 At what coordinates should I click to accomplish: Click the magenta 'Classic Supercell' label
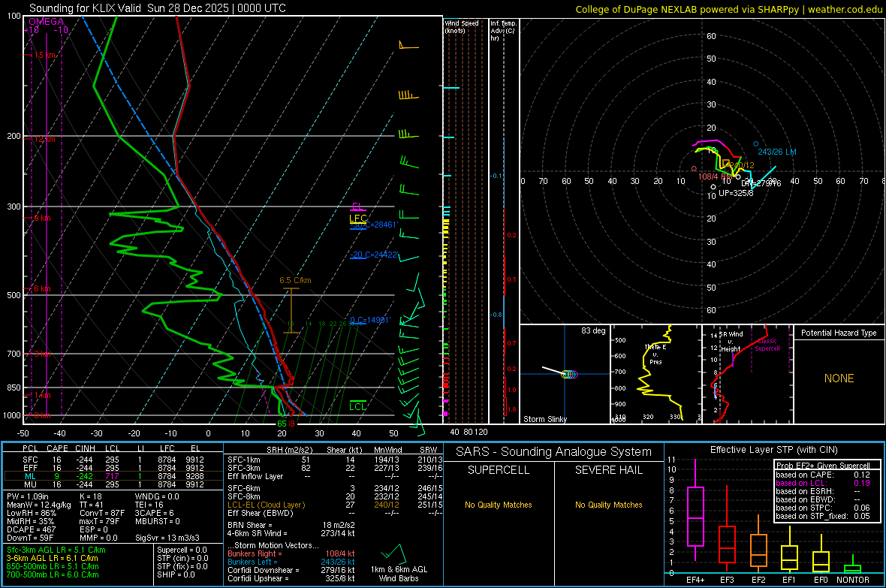767,345
